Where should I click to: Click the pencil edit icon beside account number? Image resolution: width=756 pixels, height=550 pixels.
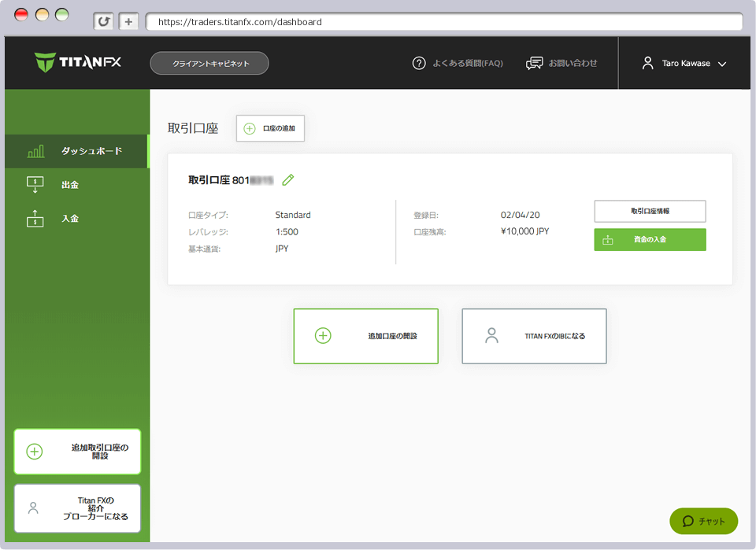click(288, 180)
